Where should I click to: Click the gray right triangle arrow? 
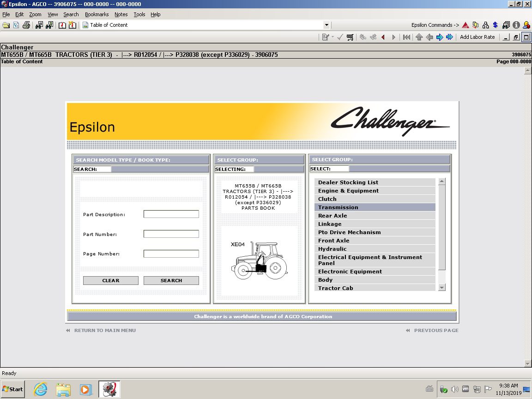click(393, 37)
